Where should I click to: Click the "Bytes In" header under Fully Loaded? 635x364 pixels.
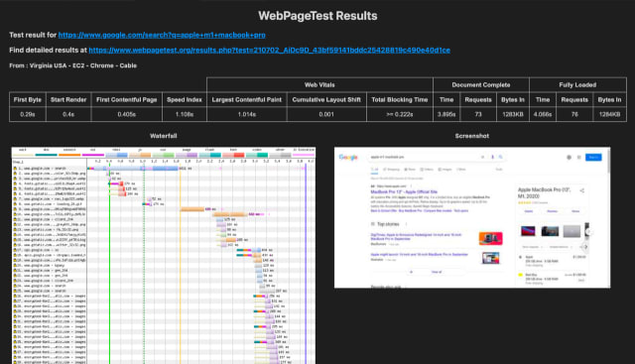(609, 99)
